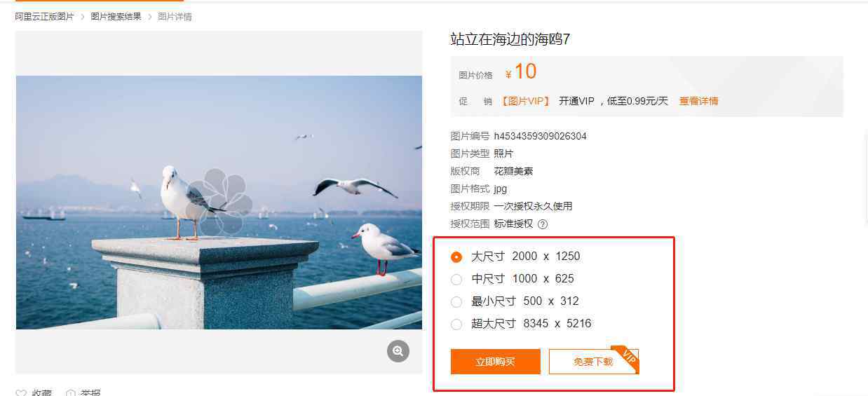Open the help question mark beside 标准授权
Screen dimensions: 868x396
click(x=542, y=224)
